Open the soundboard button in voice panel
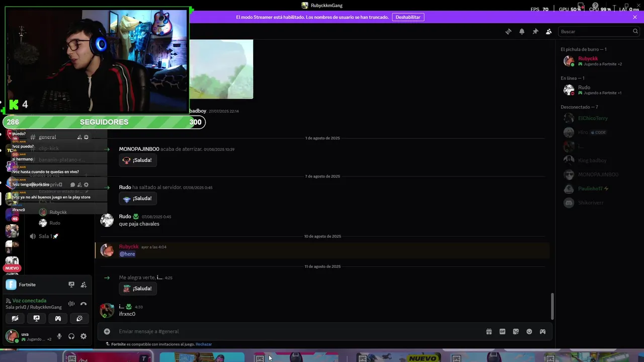 tap(79, 318)
